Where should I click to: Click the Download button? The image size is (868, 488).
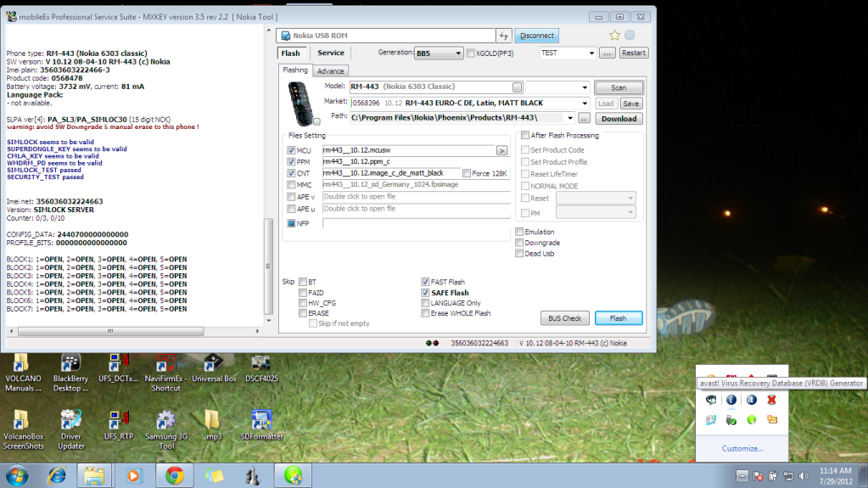(x=619, y=119)
